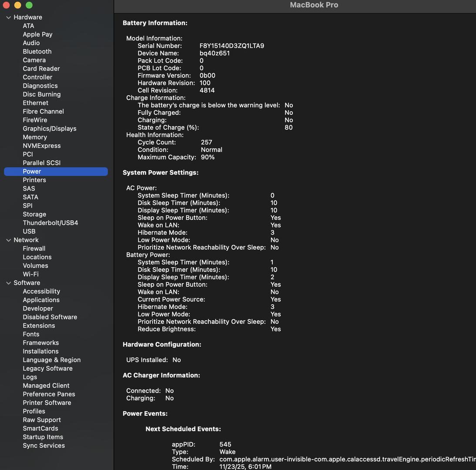Image resolution: width=476 pixels, height=470 pixels.
Task: Select Bluetooth in the sidebar
Action: pos(37,51)
